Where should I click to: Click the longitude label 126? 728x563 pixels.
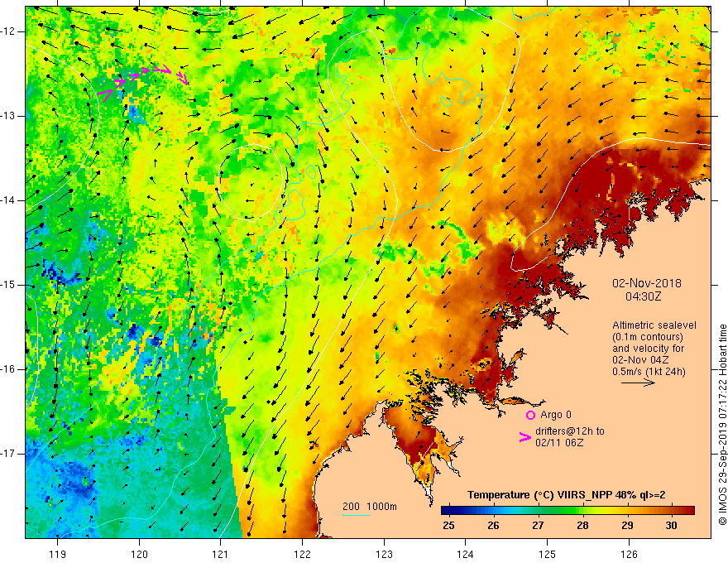(629, 554)
